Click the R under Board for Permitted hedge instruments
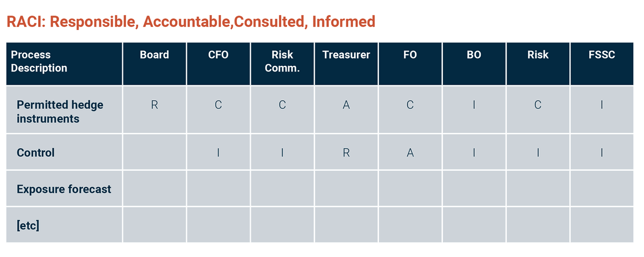This screenshot has height=257, width=644. (x=154, y=105)
